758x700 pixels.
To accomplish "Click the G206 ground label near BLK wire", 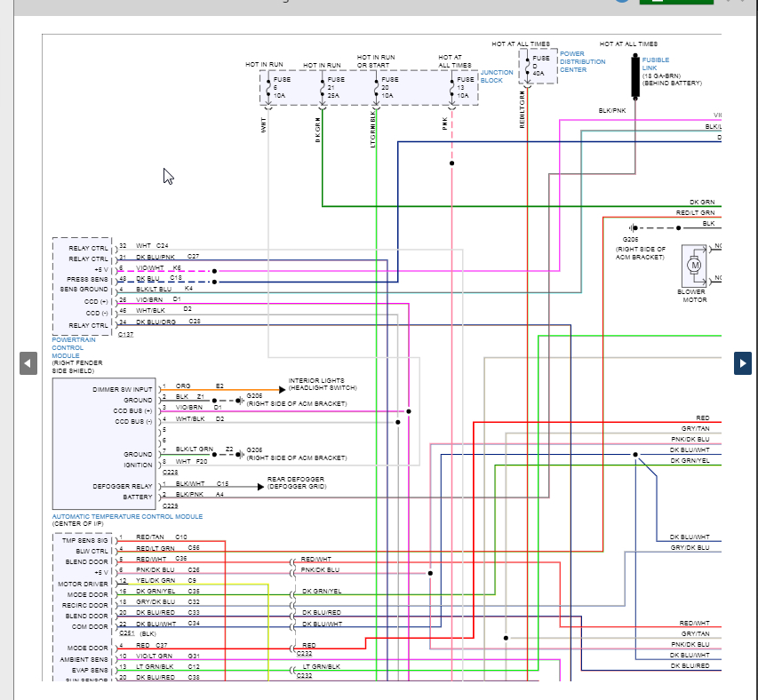I will coord(630,239).
